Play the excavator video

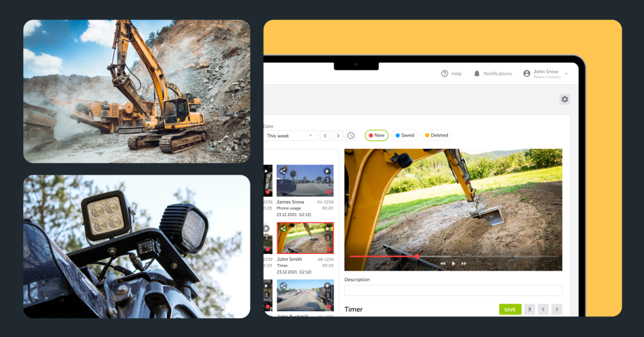(453, 263)
